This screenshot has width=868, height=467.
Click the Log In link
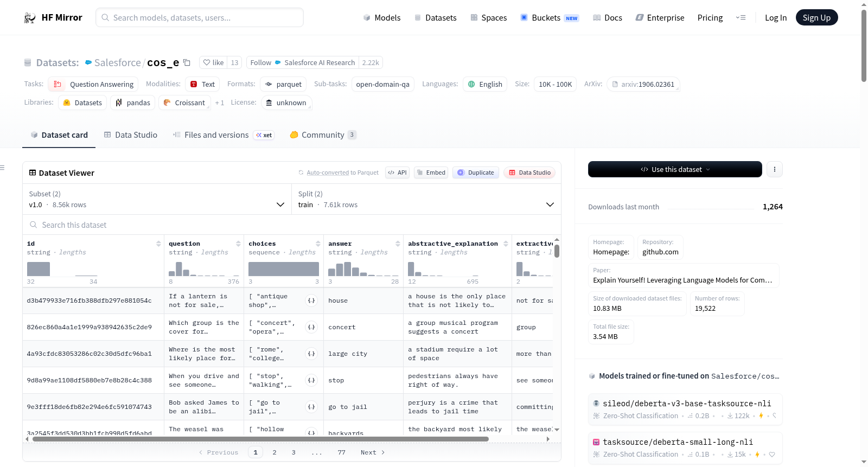pos(776,18)
